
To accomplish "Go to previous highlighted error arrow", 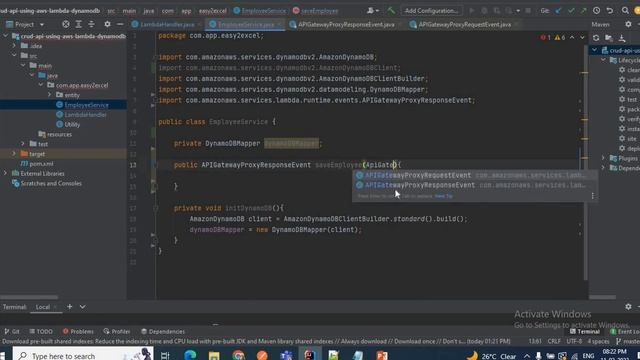I will (x=572, y=38).
